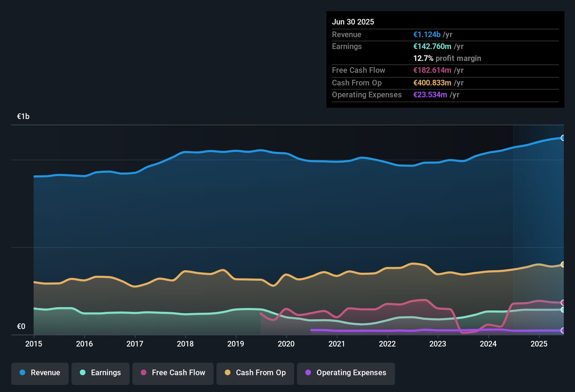Click the pink Free Cash Flow legend dot
This screenshot has height=392, width=575.
pyautogui.click(x=144, y=373)
